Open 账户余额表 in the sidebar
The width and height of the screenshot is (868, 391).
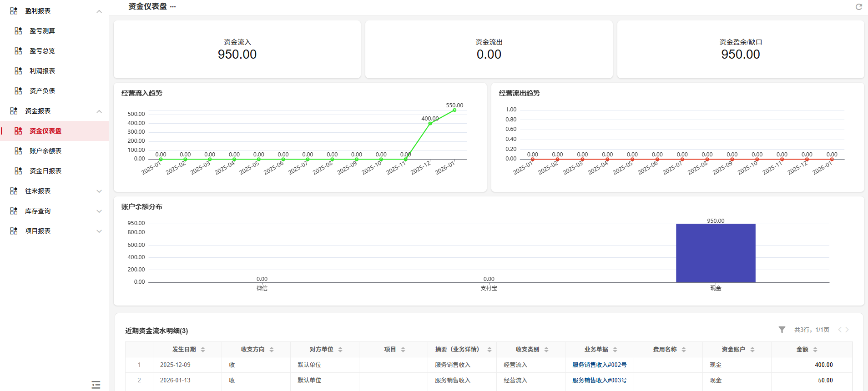(x=45, y=151)
